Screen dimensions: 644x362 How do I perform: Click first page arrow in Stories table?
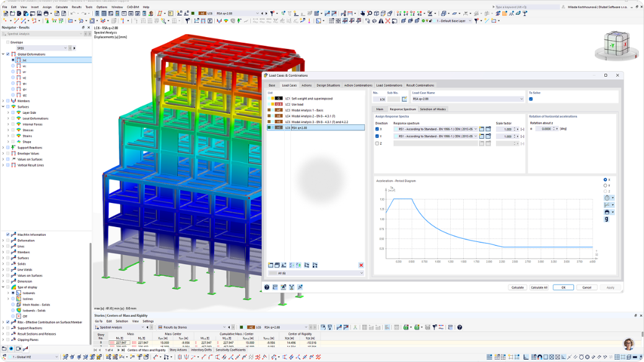coord(96,350)
